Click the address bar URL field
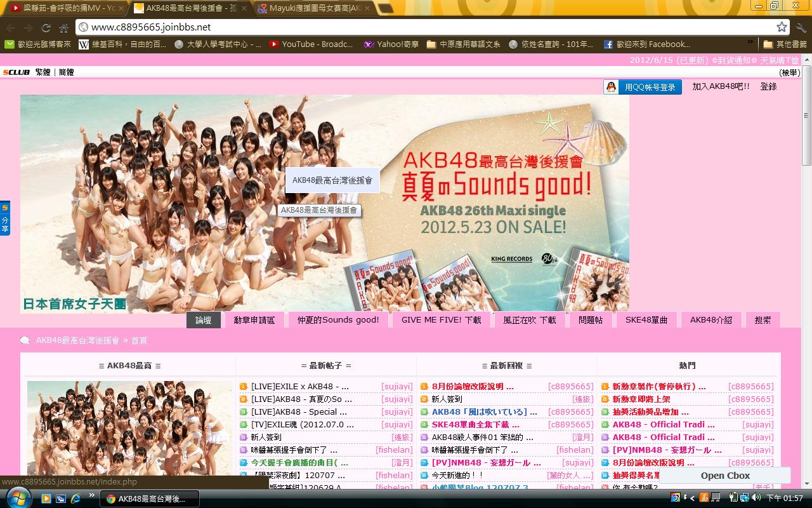Screen dimensions: 812x508 tap(425, 27)
